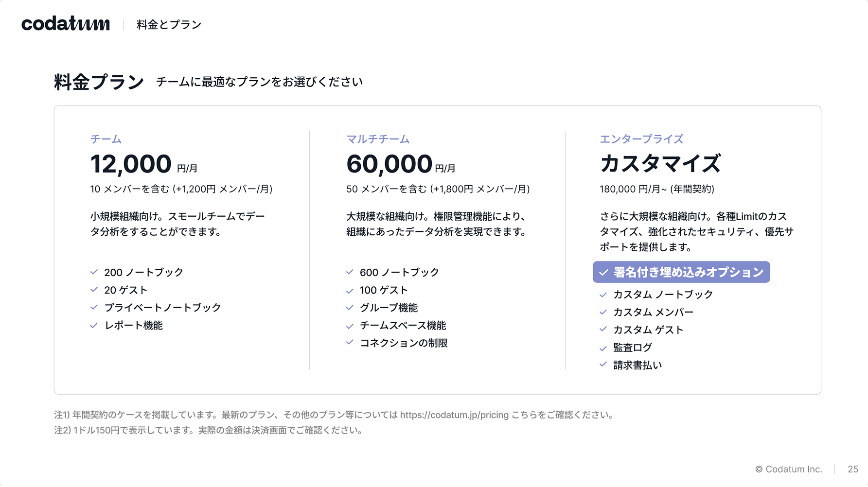
Task: Select the エンタープライズ plan title
Action: [x=641, y=139]
